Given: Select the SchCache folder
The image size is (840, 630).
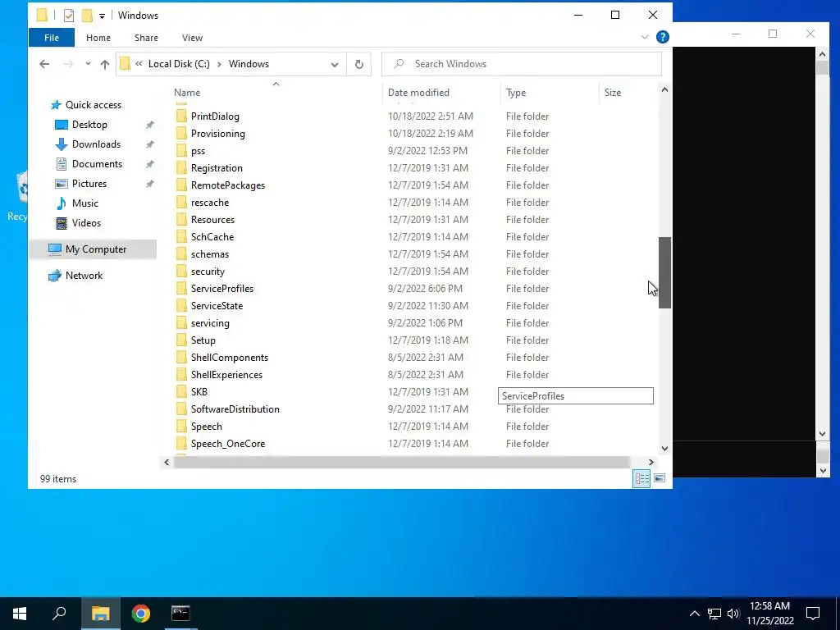Looking at the screenshot, I should [x=212, y=237].
